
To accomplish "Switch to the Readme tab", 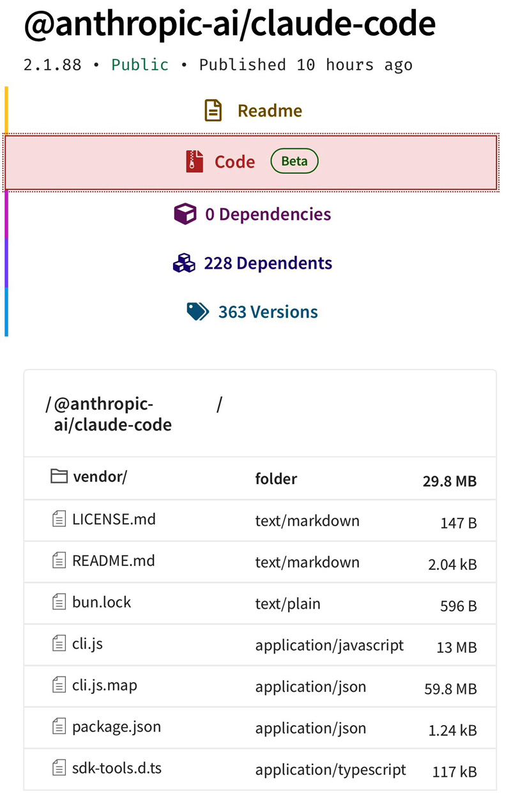I will pos(269,110).
